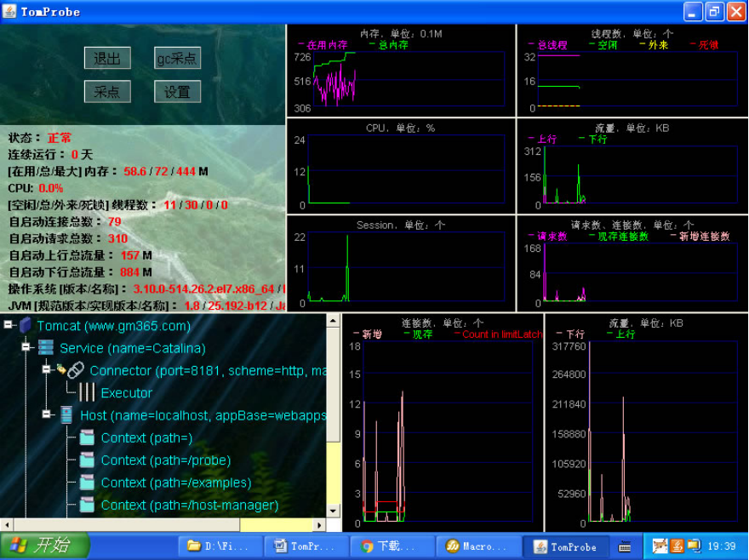
Task: Switch to Chrome 下载 taskbar item
Action: (x=392, y=546)
